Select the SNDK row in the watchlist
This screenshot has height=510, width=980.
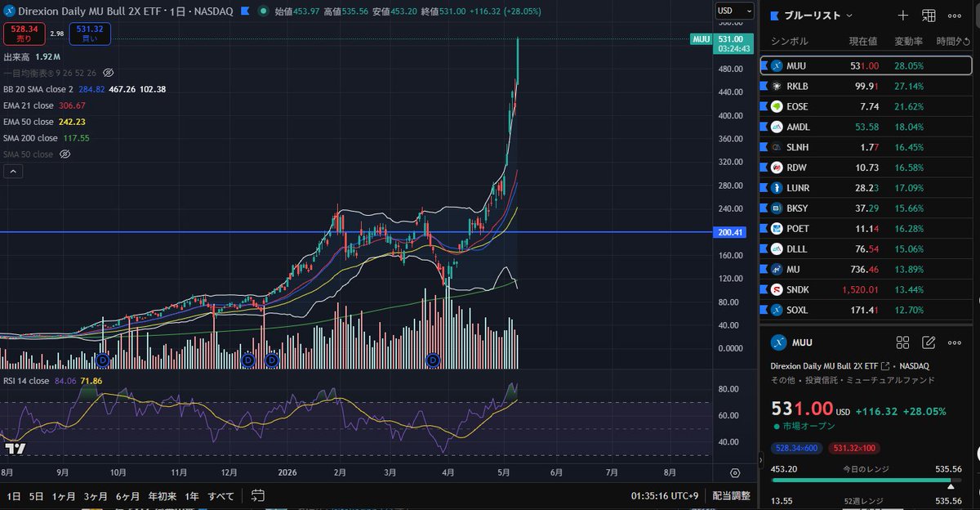coord(866,289)
